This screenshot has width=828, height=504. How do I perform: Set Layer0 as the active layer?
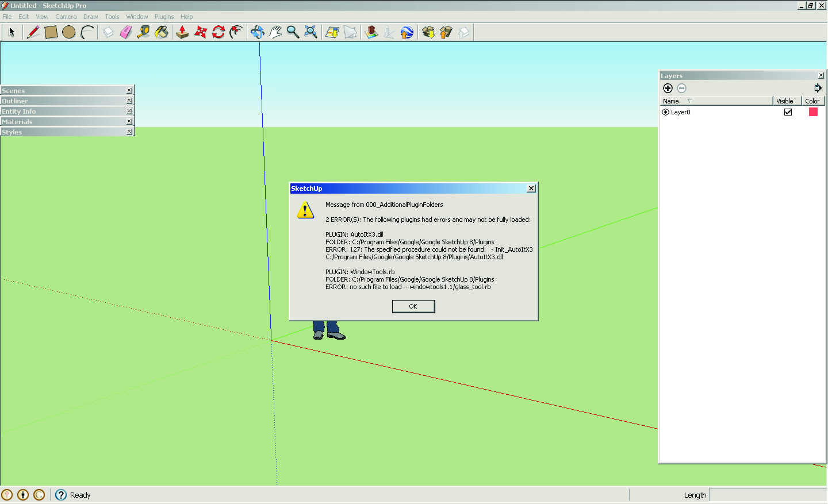665,112
